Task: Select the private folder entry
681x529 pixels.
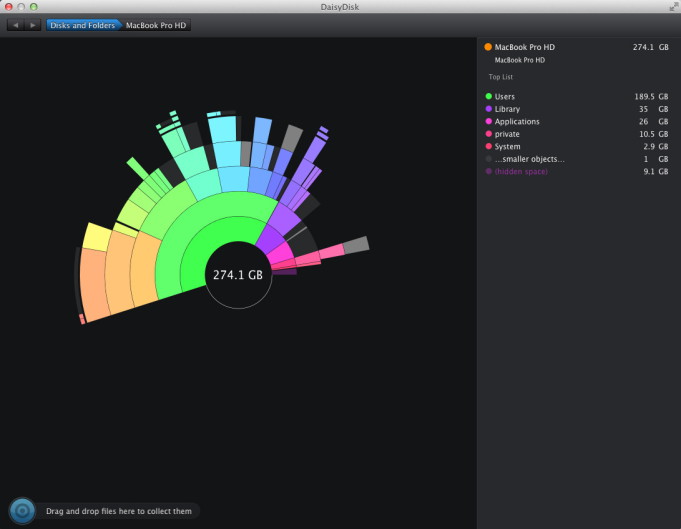Action: 507,134
